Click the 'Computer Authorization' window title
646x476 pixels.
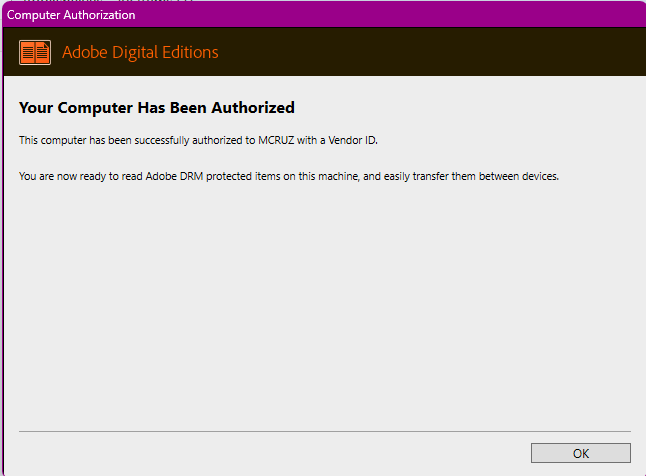tap(71, 15)
